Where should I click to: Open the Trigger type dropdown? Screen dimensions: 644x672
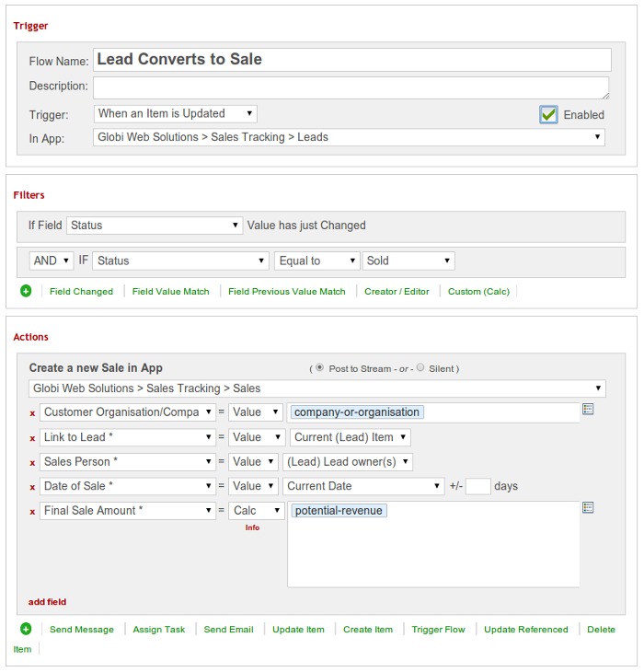pos(176,114)
